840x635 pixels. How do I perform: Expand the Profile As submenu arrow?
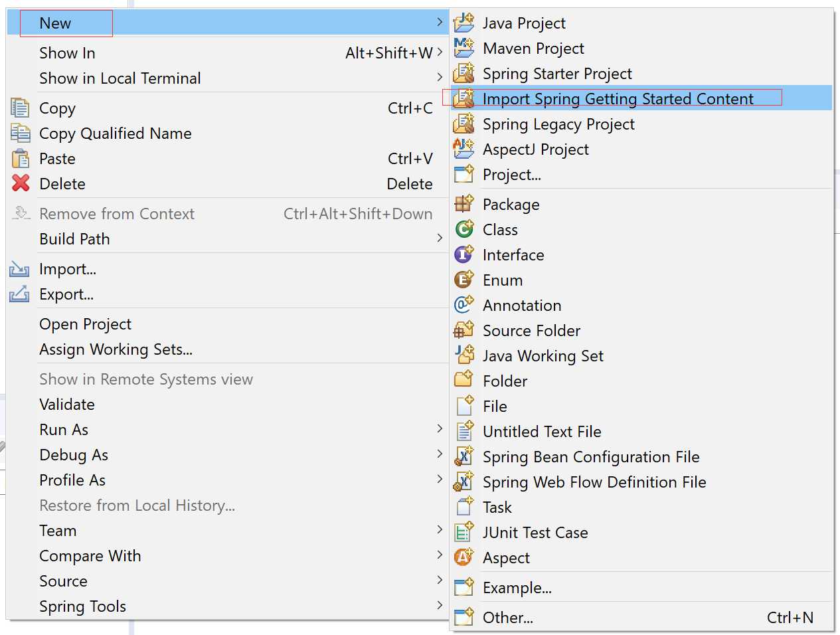coord(440,479)
